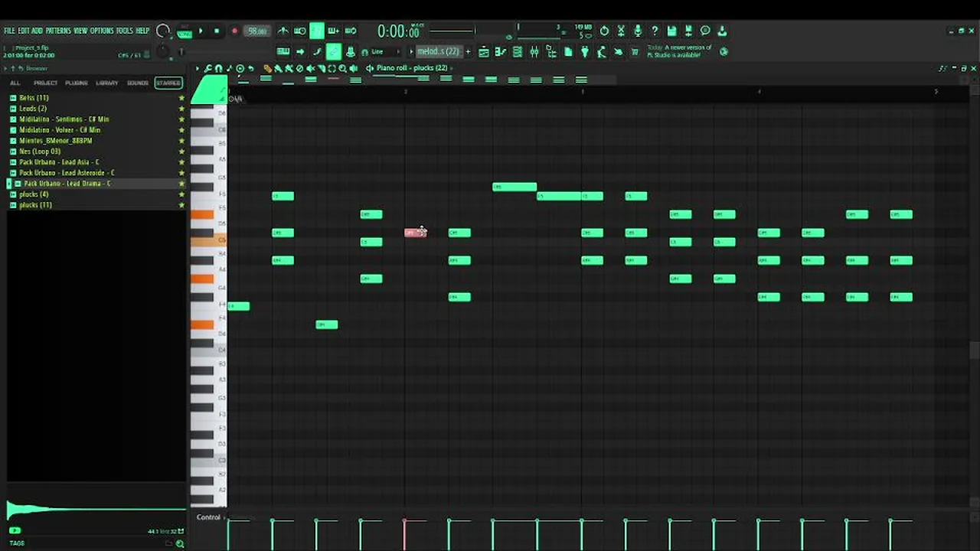Select the delete tool in piano roll

[299, 68]
